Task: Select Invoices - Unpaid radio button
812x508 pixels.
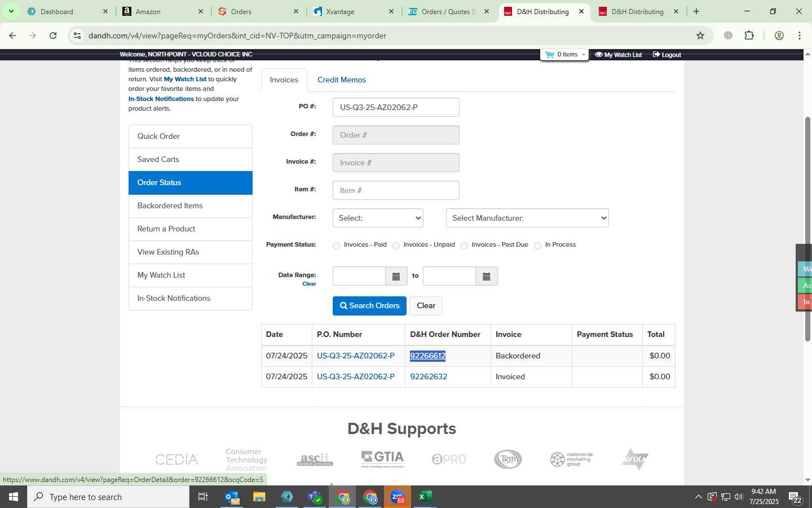Action: coord(396,246)
